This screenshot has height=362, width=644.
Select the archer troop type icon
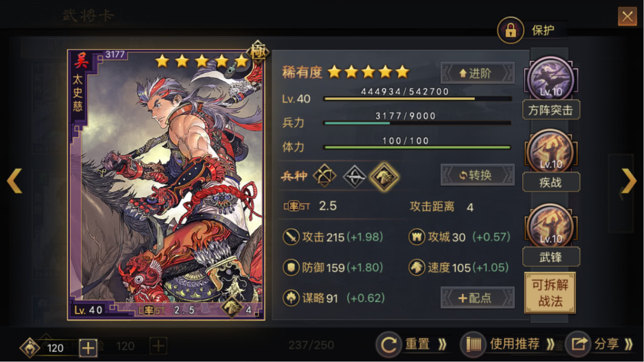(324, 176)
